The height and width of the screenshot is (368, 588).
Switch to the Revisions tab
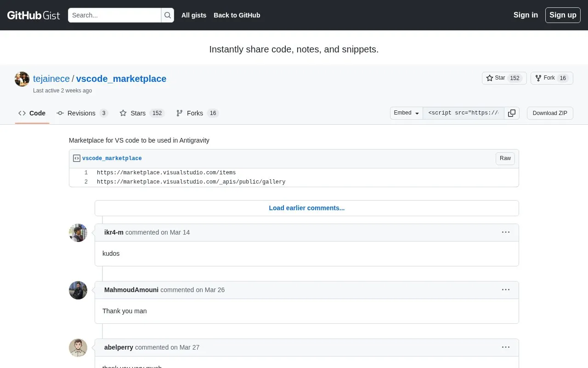(82, 113)
